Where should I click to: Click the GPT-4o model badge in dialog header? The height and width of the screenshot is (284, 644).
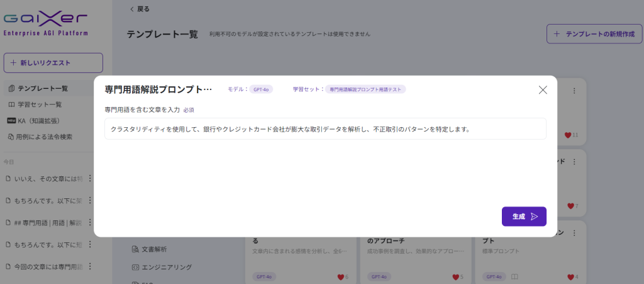[x=261, y=89]
